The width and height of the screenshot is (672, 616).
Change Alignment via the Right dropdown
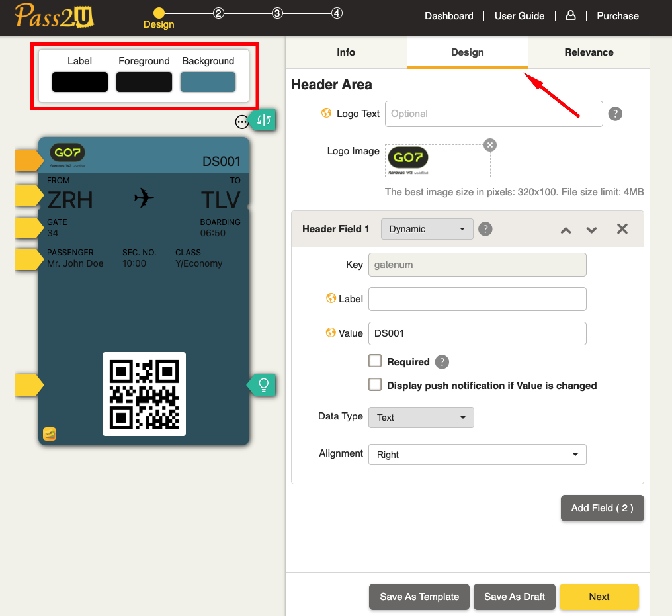coord(477,455)
